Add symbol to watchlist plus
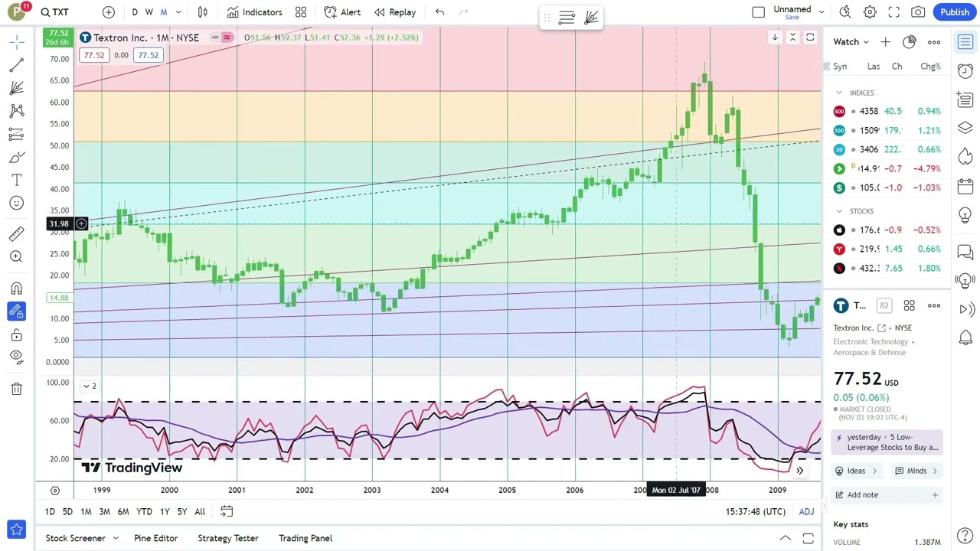The height and width of the screenshot is (551, 980). point(885,42)
